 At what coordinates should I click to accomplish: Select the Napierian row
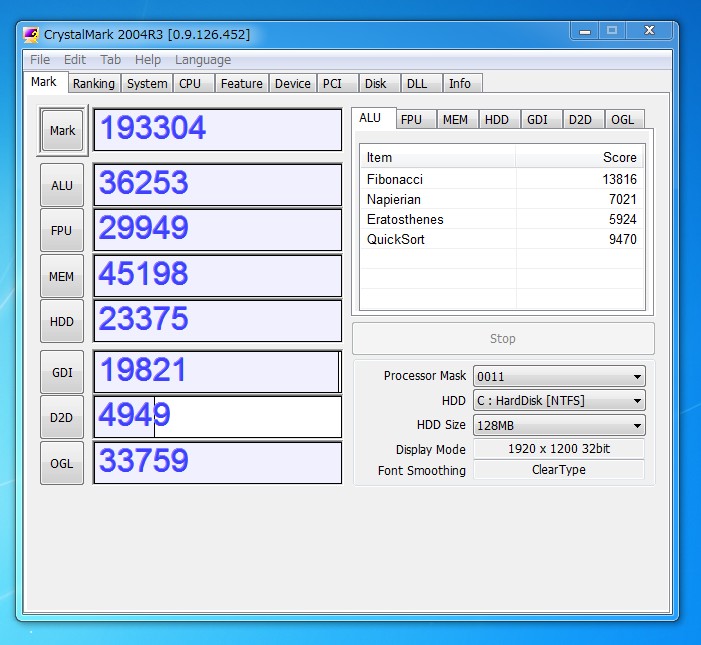tap(502, 199)
